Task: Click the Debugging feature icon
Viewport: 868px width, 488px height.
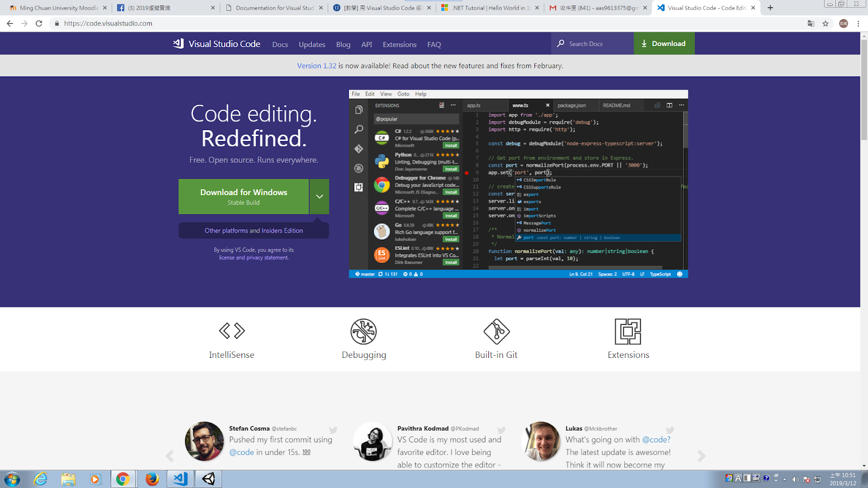Action: 363,331
